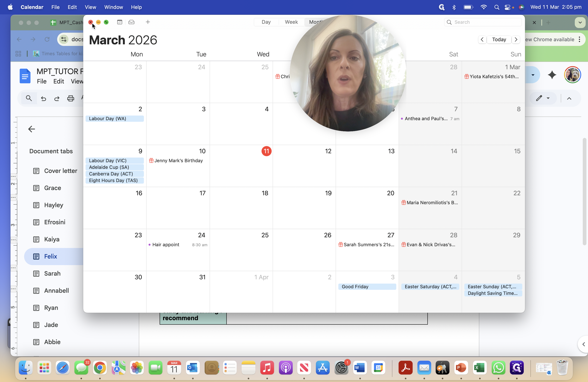Jump to Today in calendar
Image resolution: width=588 pixels, height=382 pixels.
pyautogui.click(x=499, y=39)
